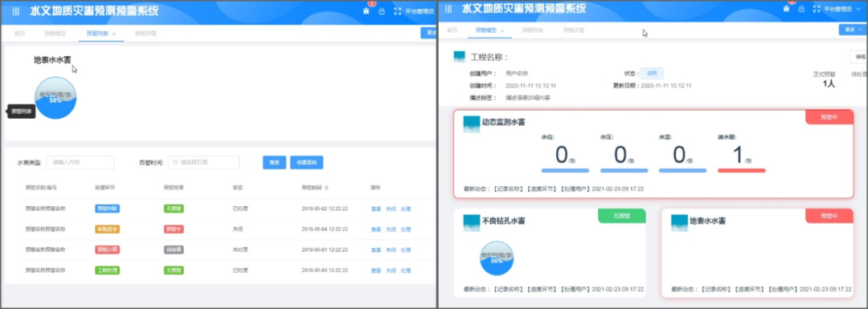
Task: Click the 水位 progress bar
Action: [x=565, y=171]
